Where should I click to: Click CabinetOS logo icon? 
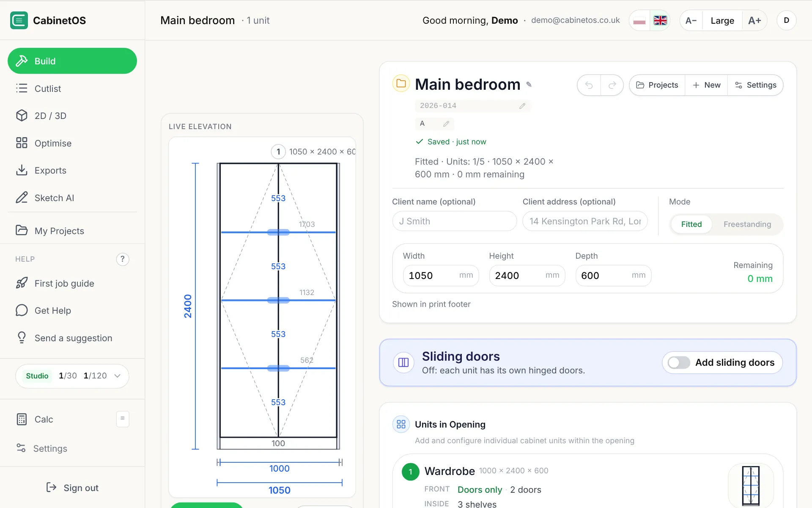point(19,20)
